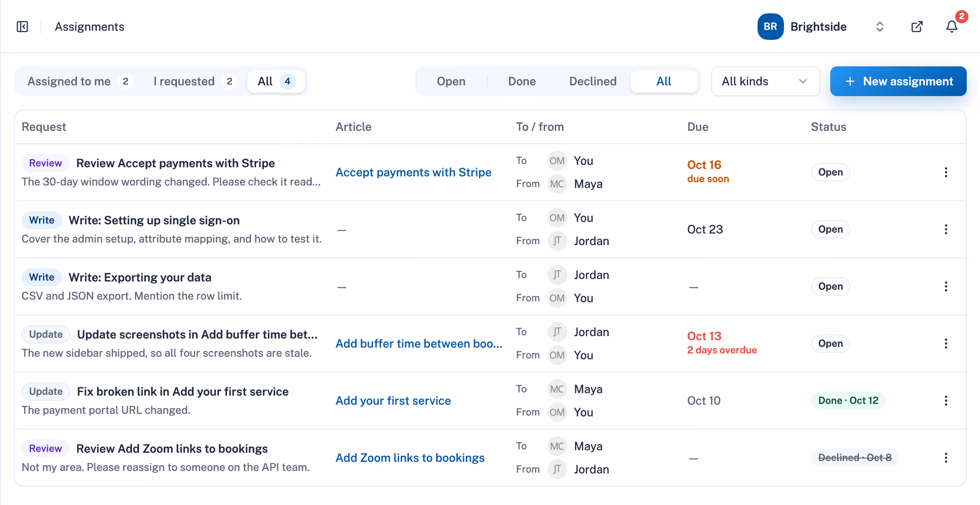Screen dimensions: 980x505
Task: Open the Add buffer time between boo... article link
Action: [419, 344]
